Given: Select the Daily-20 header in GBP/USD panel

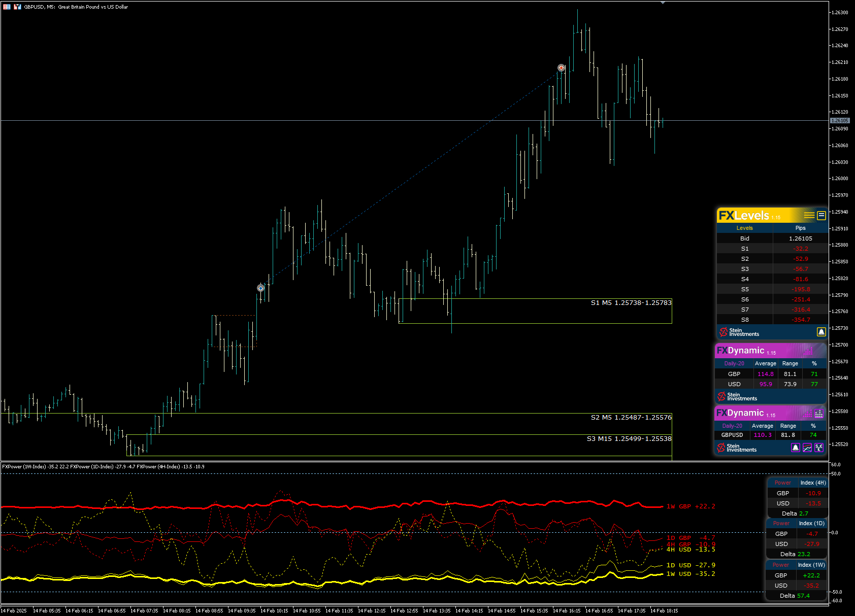Looking at the screenshot, I should tap(734, 364).
